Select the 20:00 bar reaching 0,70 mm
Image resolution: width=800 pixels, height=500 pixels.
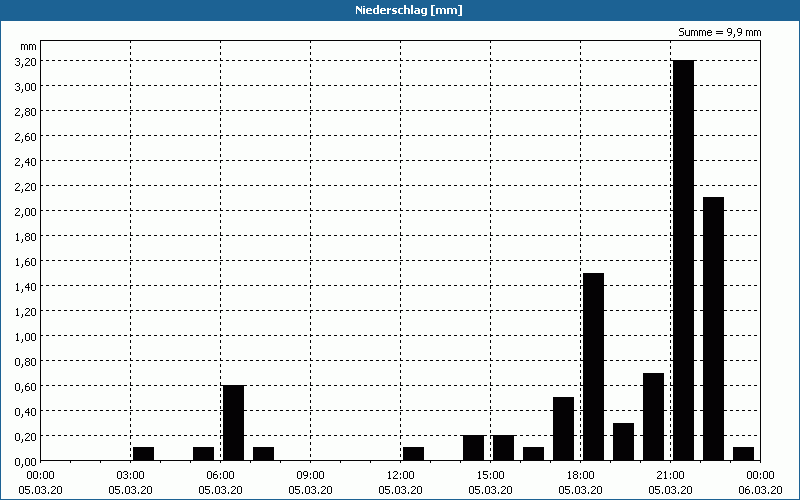[654, 416]
